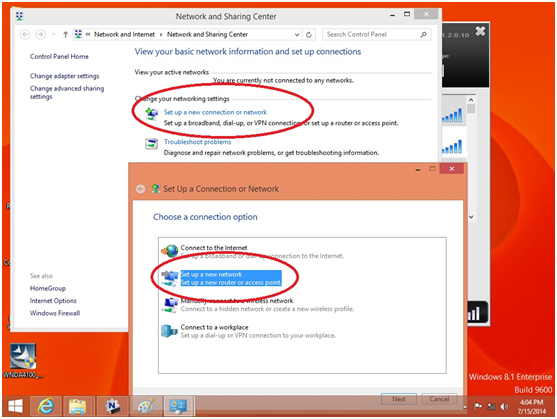
Task: Click the first signal strength bars in the network list
Action: (x=452, y=115)
